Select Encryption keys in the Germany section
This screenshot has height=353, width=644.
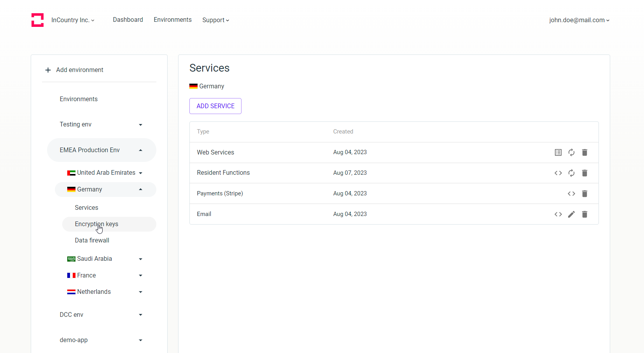click(96, 224)
